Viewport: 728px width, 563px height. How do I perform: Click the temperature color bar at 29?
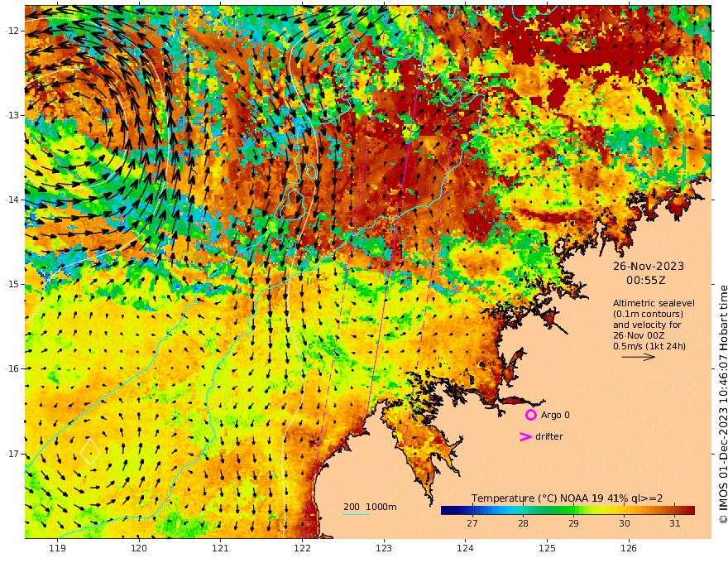pos(574,511)
